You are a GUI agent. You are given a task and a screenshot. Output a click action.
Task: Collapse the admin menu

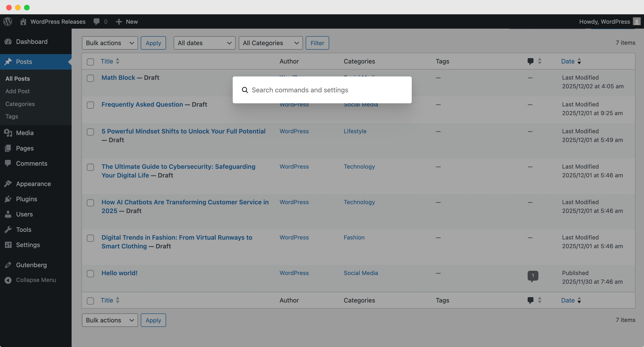36,280
